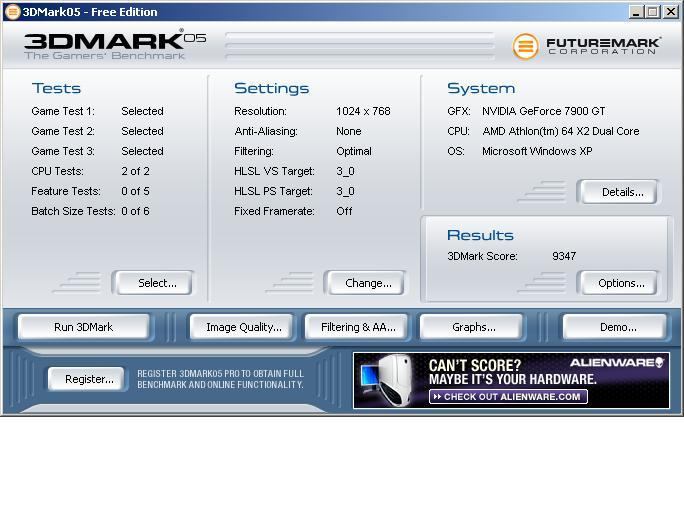The image size is (684, 512).
Task: Click the Register button
Action: [86, 379]
